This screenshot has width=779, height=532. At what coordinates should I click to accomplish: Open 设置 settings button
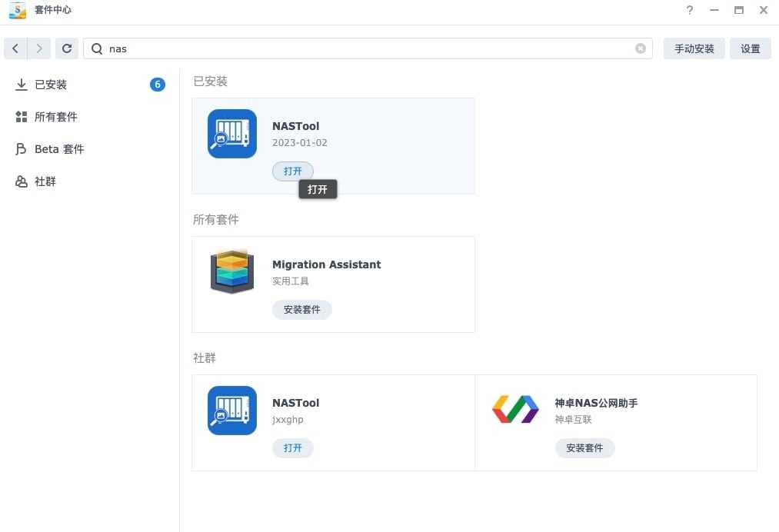(x=751, y=48)
